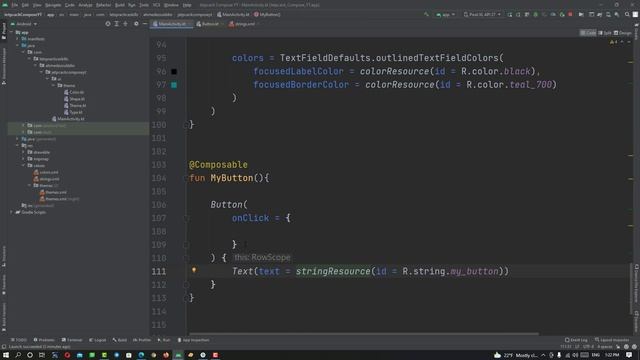
Task: Click the Make Project hammer icon
Action: pyautogui.click(x=427, y=15)
